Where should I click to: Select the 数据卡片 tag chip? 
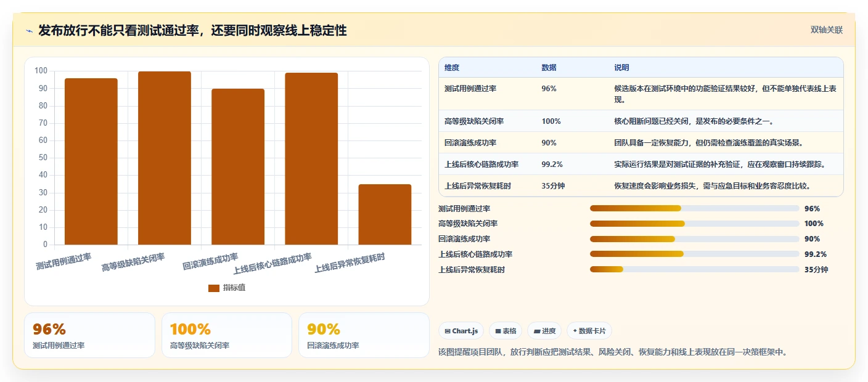click(589, 331)
